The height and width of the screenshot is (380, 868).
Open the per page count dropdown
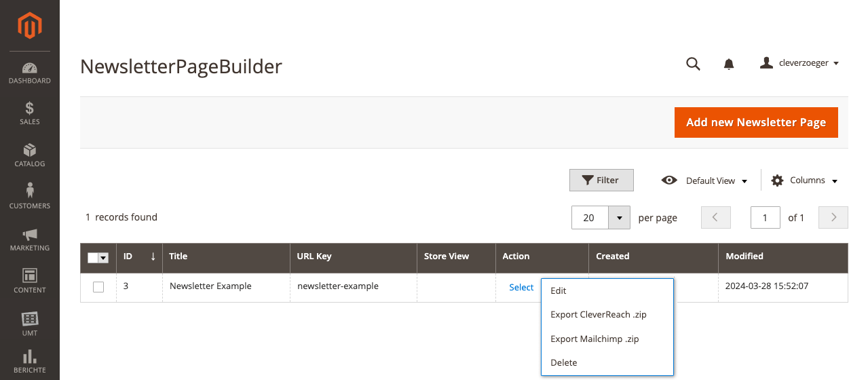pyautogui.click(x=619, y=218)
